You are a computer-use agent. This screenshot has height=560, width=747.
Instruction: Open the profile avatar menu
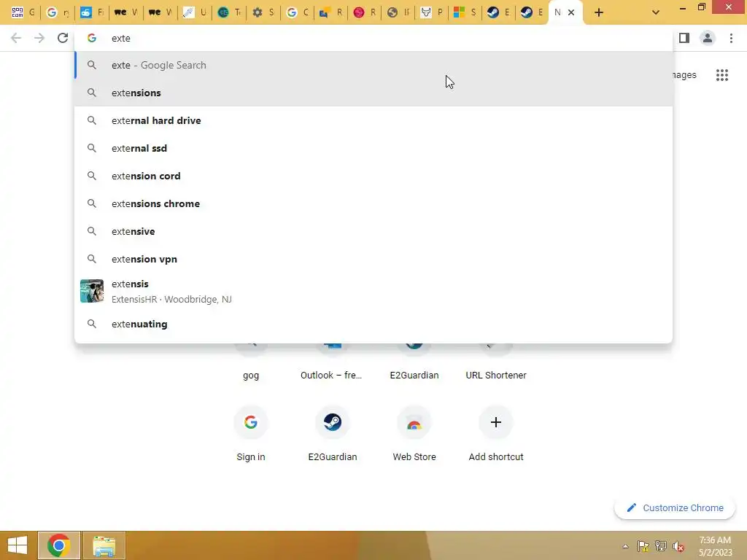(708, 38)
